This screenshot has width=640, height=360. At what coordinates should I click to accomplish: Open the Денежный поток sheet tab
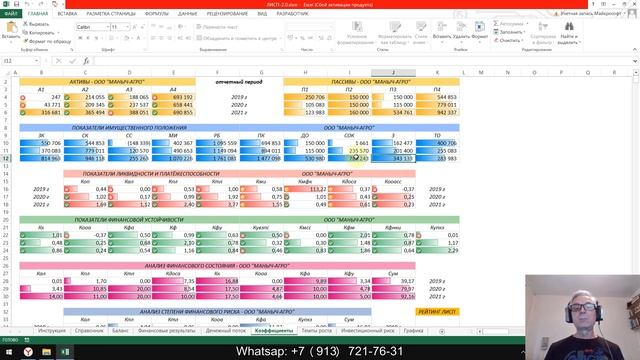(x=225, y=331)
